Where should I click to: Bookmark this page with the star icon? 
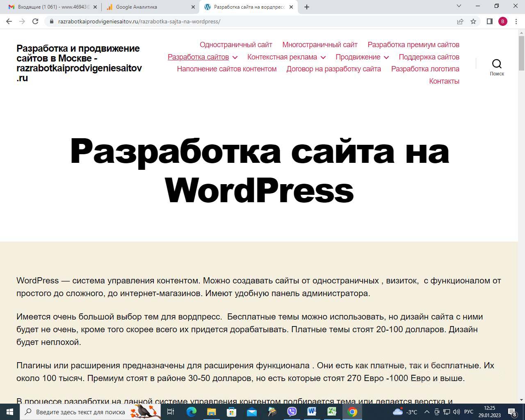pyautogui.click(x=473, y=21)
